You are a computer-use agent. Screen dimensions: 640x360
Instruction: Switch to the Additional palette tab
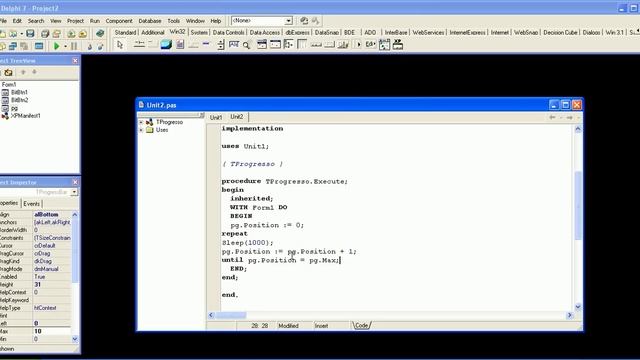tap(153, 32)
